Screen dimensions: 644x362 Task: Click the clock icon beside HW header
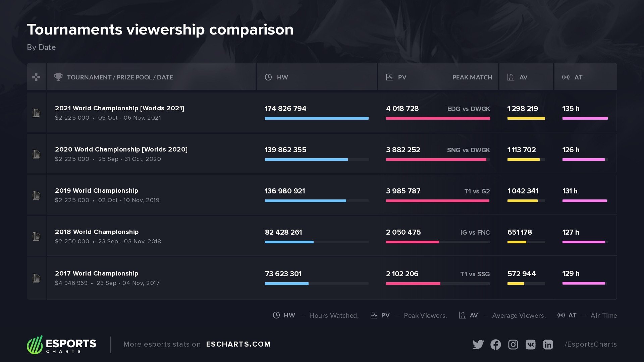pyautogui.click(x=268, y=77)
